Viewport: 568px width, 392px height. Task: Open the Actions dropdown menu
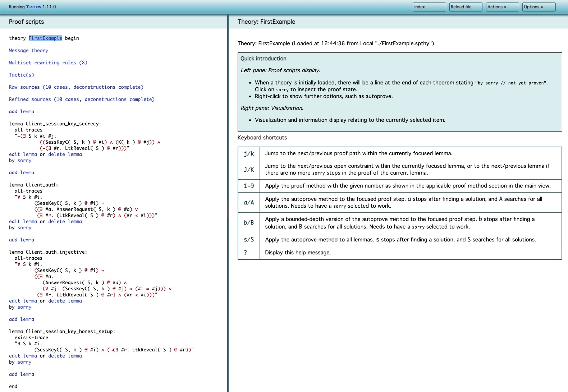pos(502,7)
